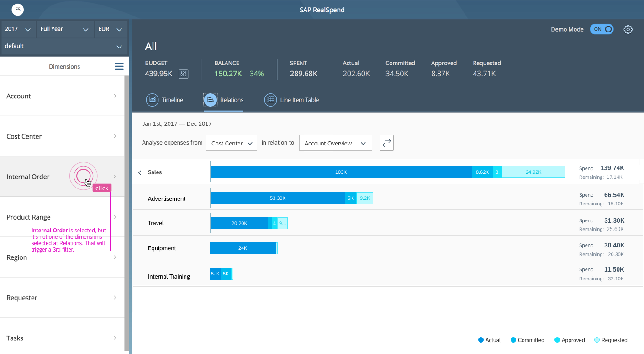644x354 pixels.
Task: Click the Travel spent 31.30K value
Action: coord(614,220)
